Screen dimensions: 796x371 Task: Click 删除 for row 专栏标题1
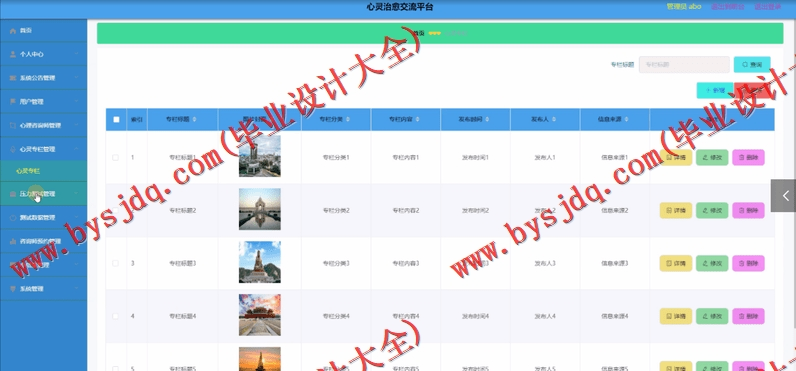[x=748, y=158]
